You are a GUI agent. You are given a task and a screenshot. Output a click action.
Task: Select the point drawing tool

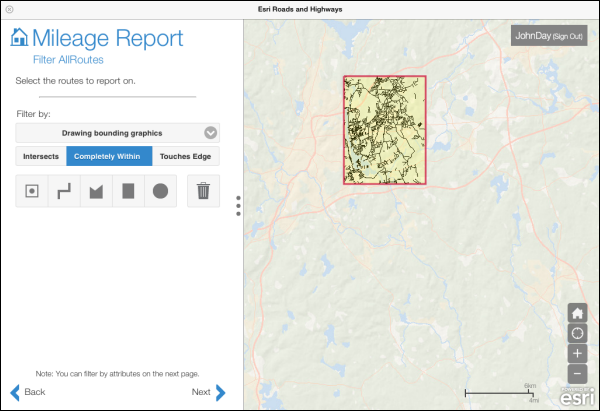coord(32,191)
